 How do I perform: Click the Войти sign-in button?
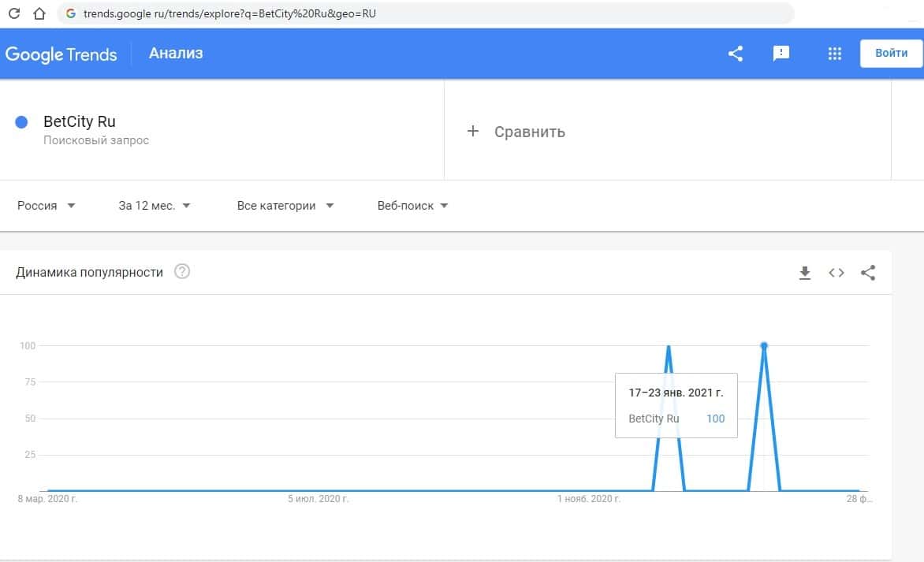891,54
